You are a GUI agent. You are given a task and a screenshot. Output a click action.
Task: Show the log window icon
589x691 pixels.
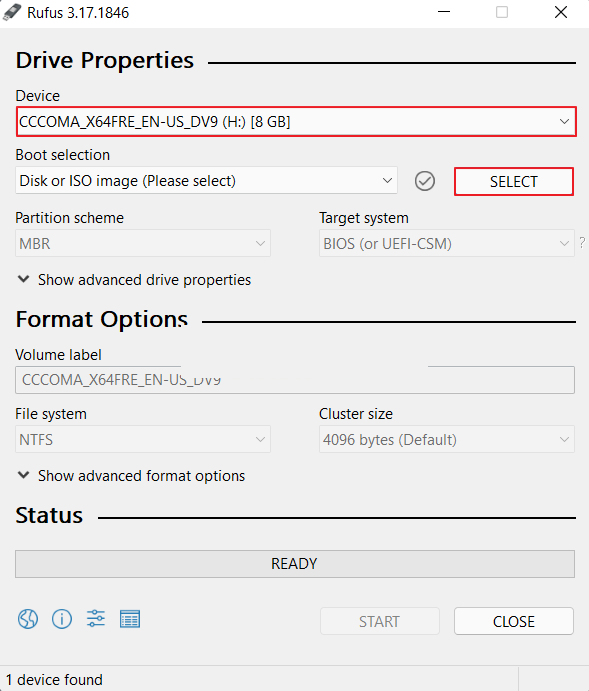130,619
